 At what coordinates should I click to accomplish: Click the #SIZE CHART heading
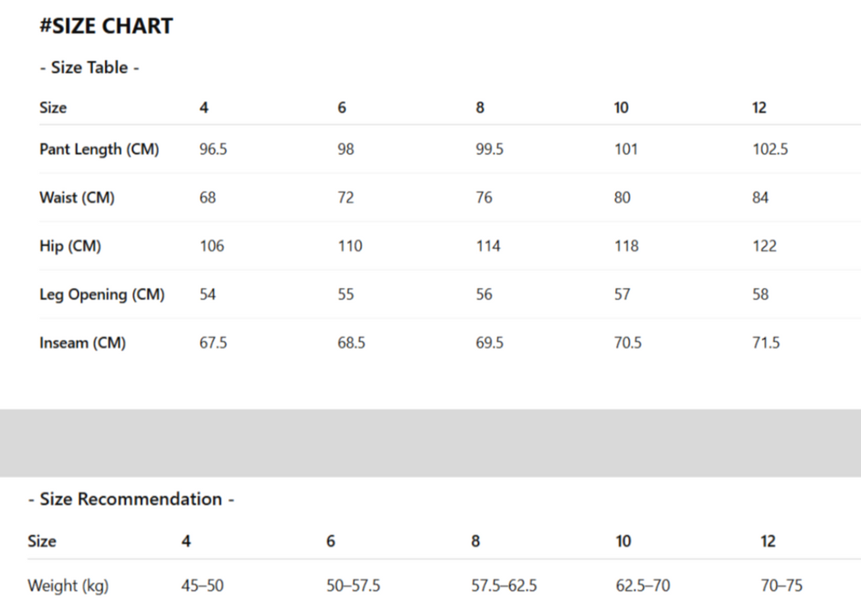(106, 26)
